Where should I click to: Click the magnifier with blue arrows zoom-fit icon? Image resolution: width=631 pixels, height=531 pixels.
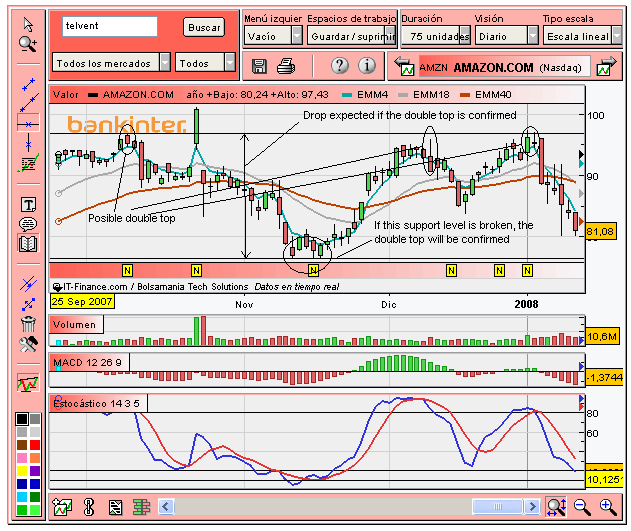557,507
